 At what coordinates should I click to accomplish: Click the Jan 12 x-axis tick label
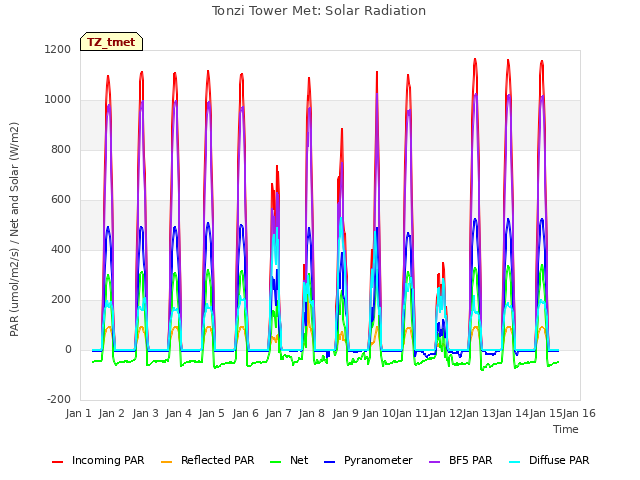pyautogui.click(x=446, y=413)
